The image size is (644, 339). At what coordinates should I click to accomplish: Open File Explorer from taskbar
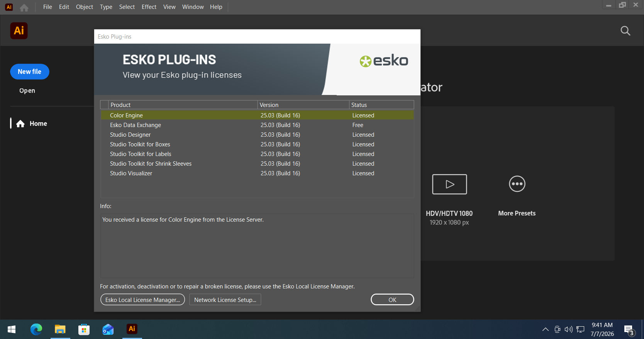pos(60,329)
